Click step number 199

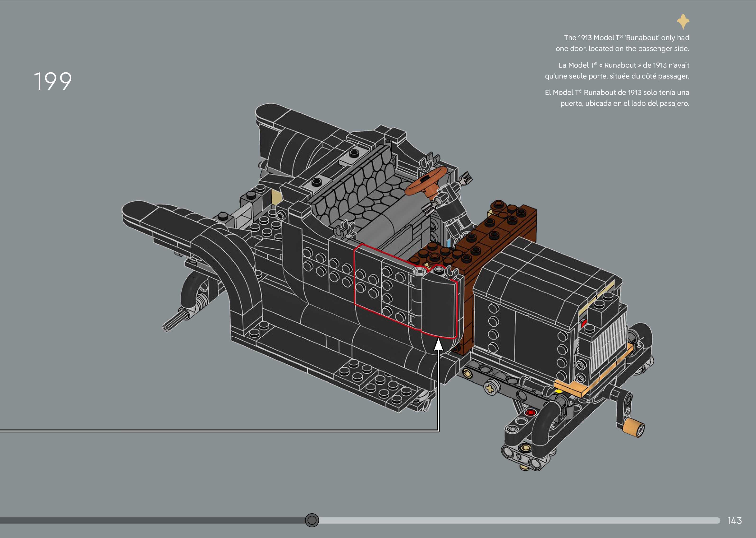(x=53, y=81)
